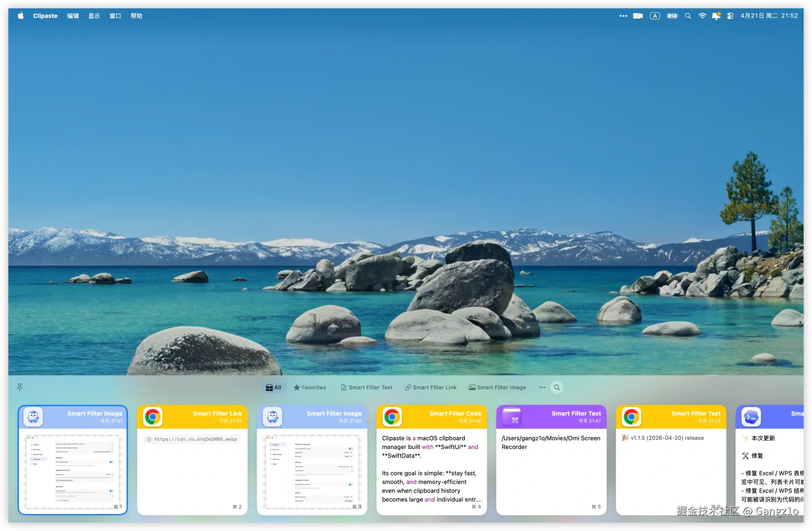Open the 编辑 menu
This screenshot has width=812, height=531.
tap(73, 16)
